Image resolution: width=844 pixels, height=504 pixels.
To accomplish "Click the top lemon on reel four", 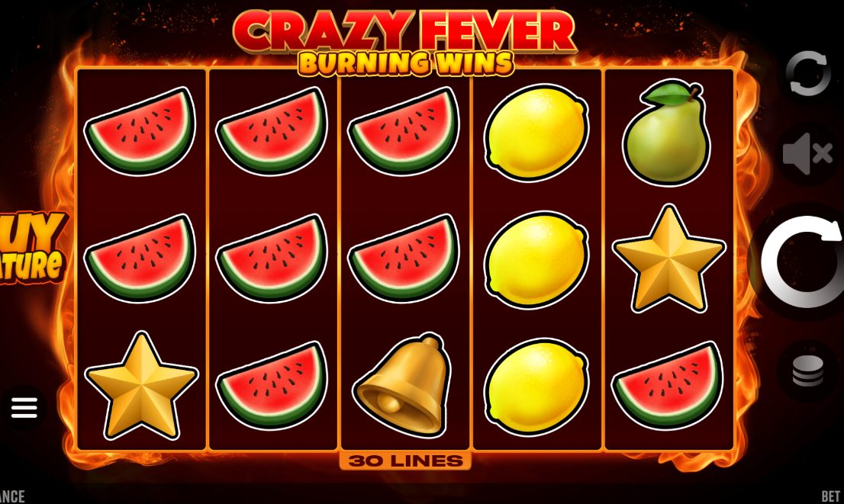I will (536, 133).
